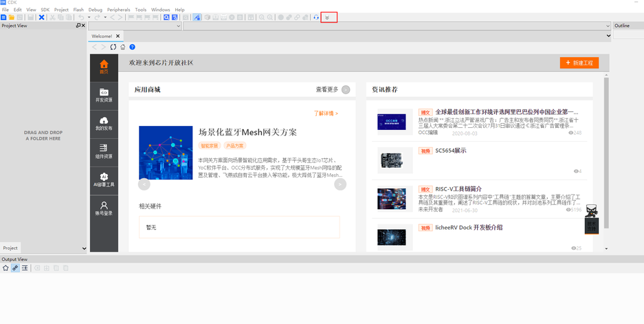This screenshot has width=644, height=324.
Task: Open the wide combo box beside Outline
Action: 397,26
